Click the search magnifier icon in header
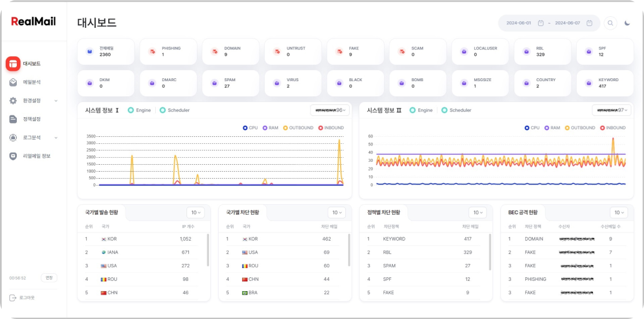Viewport: 644px width, 319px height. [610, 23]
